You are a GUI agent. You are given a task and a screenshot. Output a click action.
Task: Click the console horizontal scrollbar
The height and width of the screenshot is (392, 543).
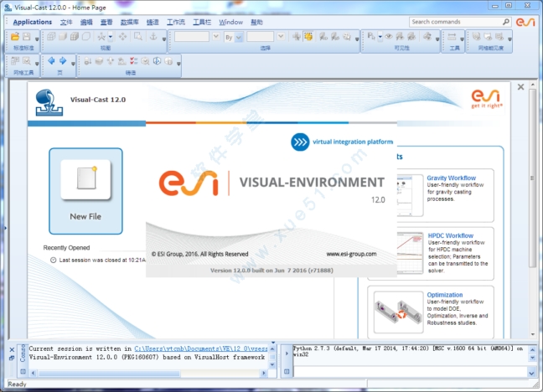109,374
